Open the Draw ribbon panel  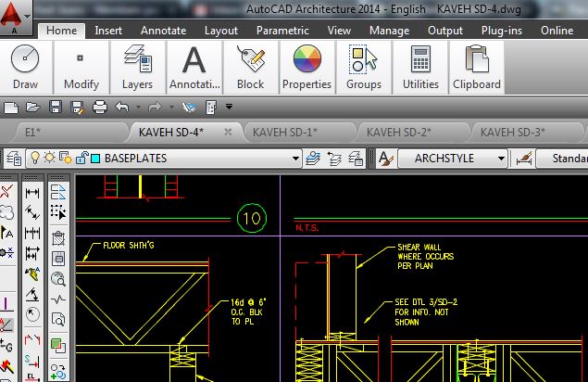click(x=25, y=68)
